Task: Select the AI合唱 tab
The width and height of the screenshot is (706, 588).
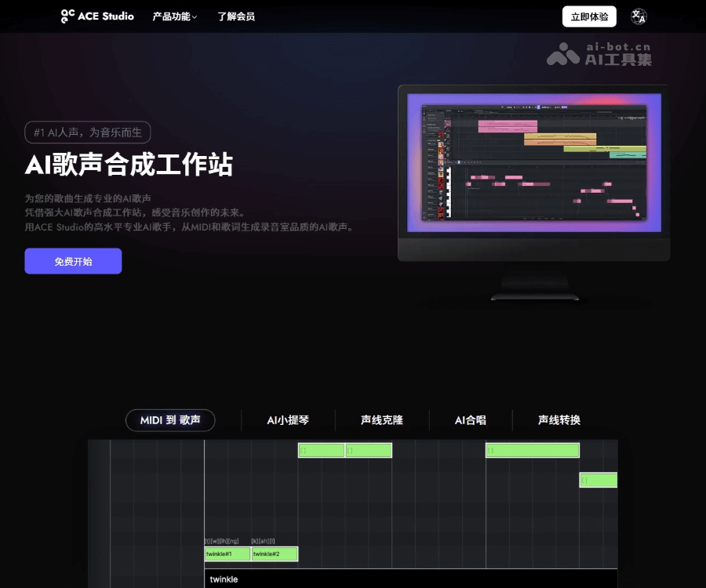Action: 471,420
